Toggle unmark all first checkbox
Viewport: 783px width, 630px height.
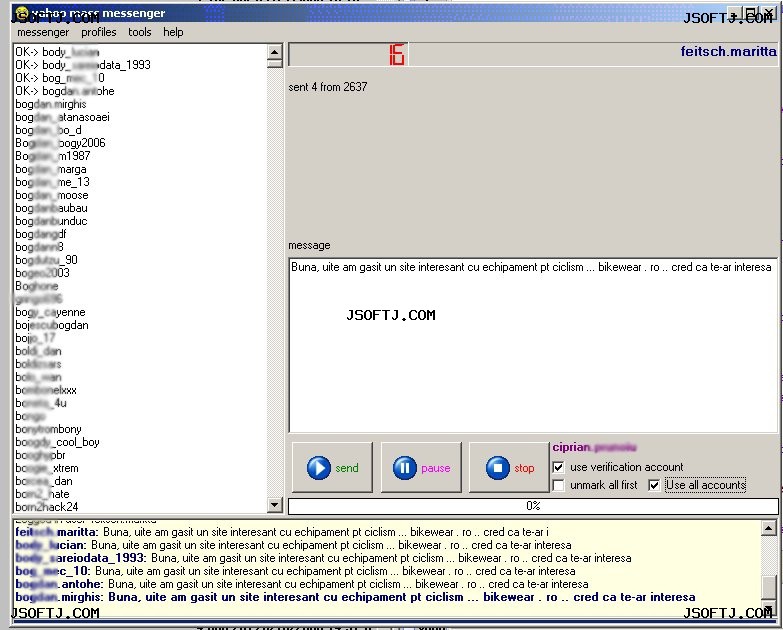click(x=558, y=485)
